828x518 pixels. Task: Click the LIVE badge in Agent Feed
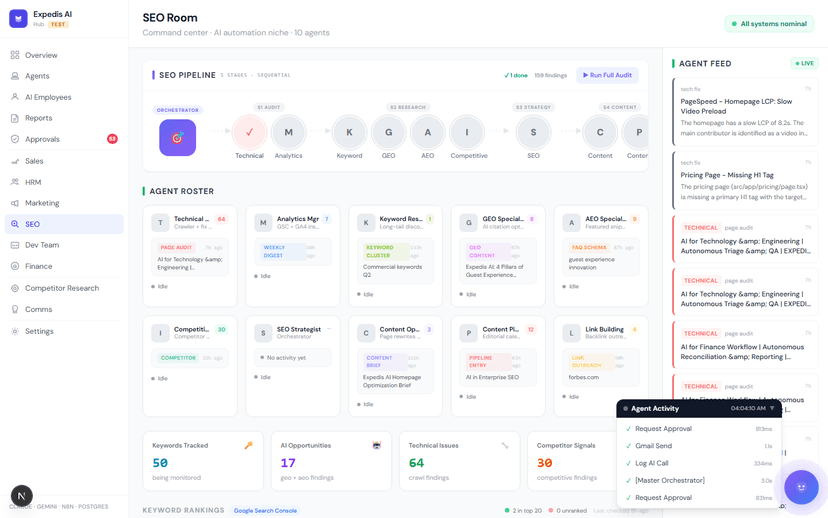(x=804, y=63)
